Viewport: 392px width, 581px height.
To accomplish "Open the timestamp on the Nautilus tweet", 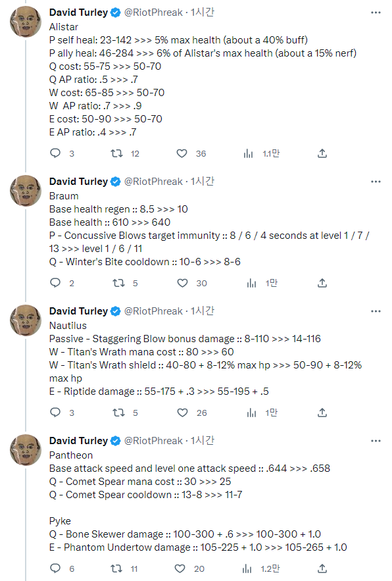I will (x=203, y=311).
